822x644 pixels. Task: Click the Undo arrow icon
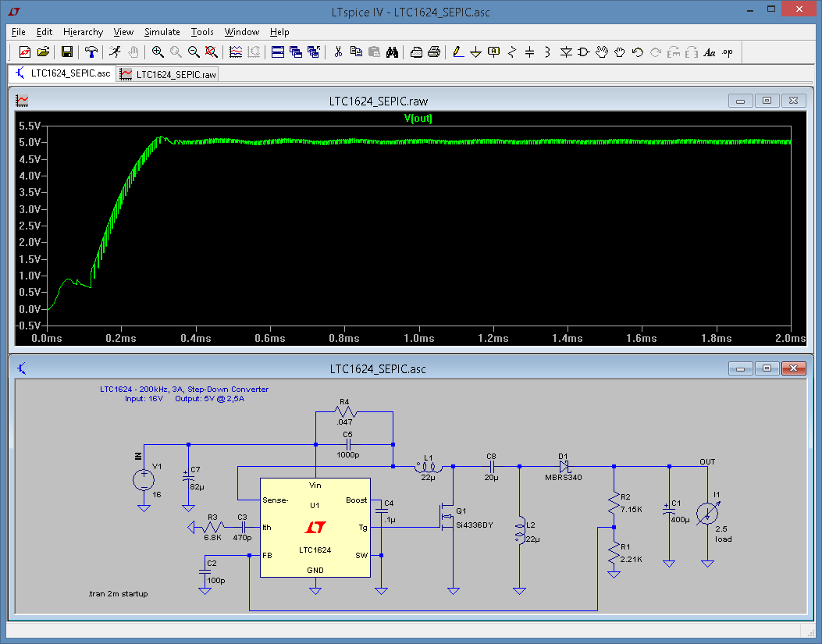(x=638, y=52)
